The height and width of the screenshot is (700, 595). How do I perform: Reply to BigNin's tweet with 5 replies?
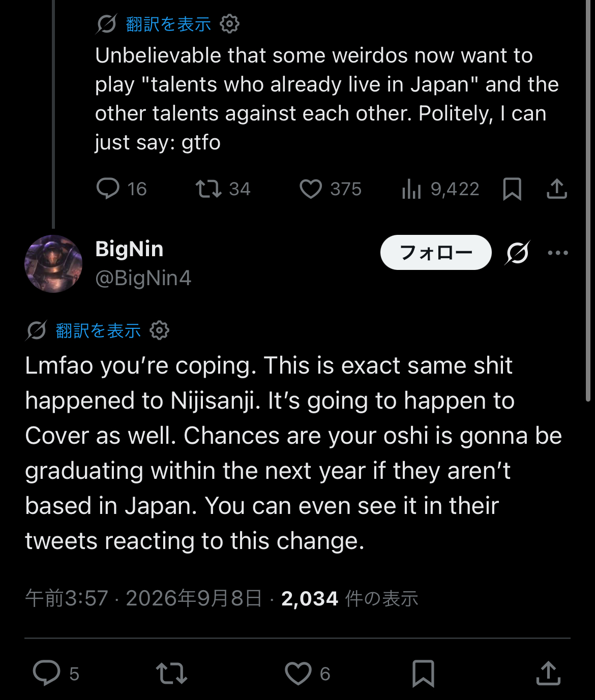pyautogui.click(x=47, y=673)
